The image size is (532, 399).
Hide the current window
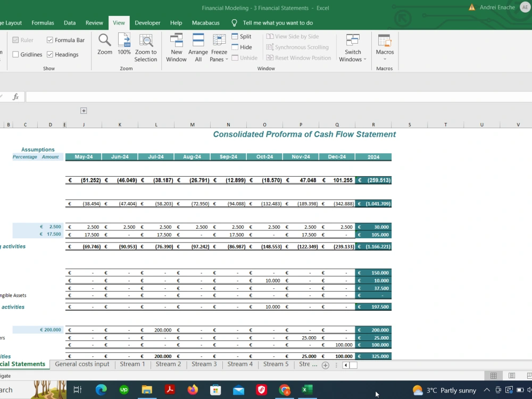click(243, 47)
